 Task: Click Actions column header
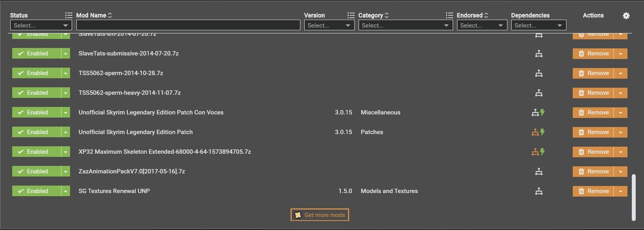[x=593, y=15]
